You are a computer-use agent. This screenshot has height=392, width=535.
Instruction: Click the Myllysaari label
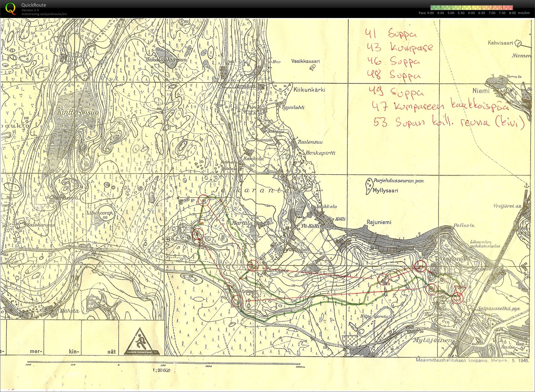click(385, 191)
